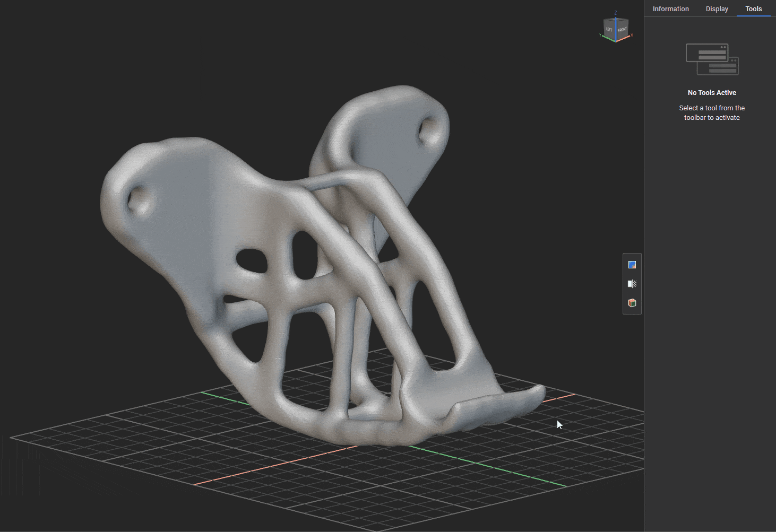Switch to the Display tab
Image resolution: width=776 pixels, height=532 pixels.
pyautogui.click(x=717, y=9)
